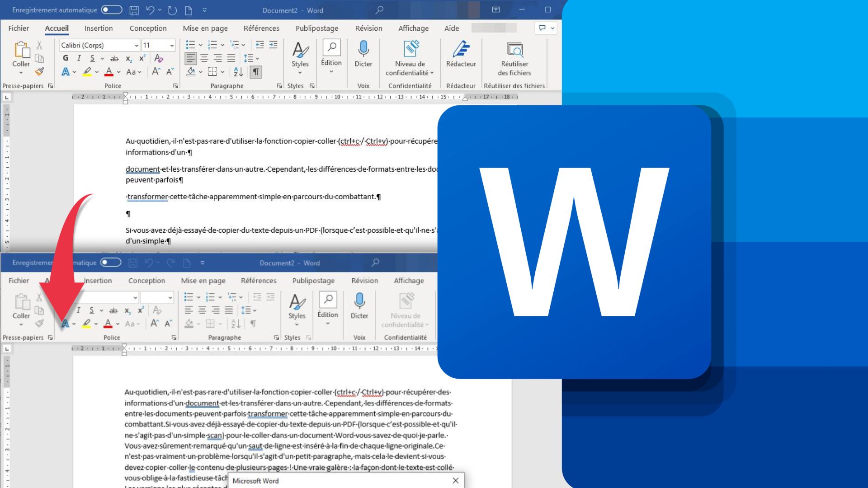Save the document in top Word window

coord(134,10)
